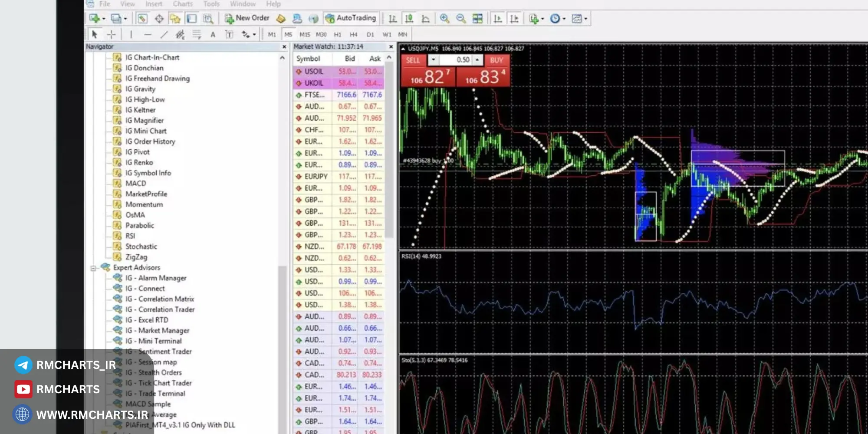
Task: Select the Crosshair cursor tool
Action: coord(111,35)
